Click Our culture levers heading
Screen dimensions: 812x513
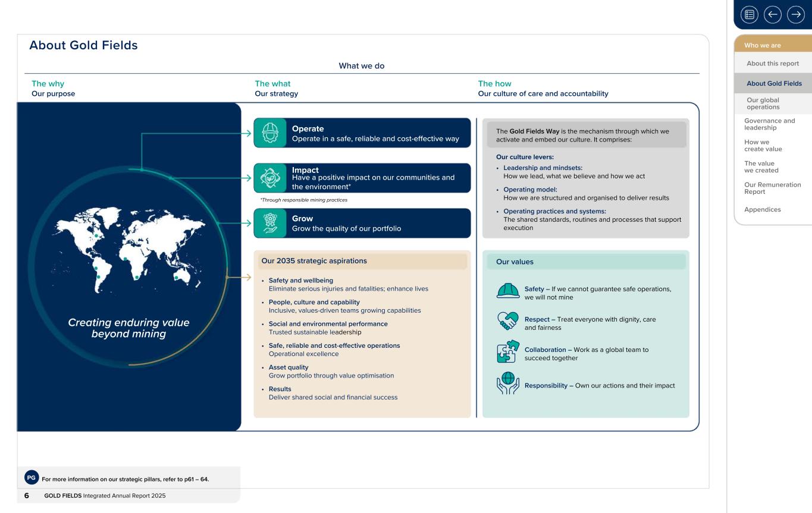pos(525,158)
